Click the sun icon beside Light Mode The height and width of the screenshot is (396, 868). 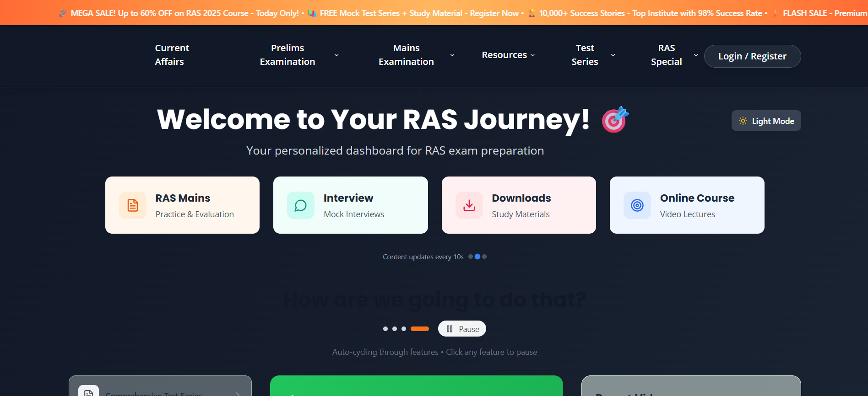(743, 121)
